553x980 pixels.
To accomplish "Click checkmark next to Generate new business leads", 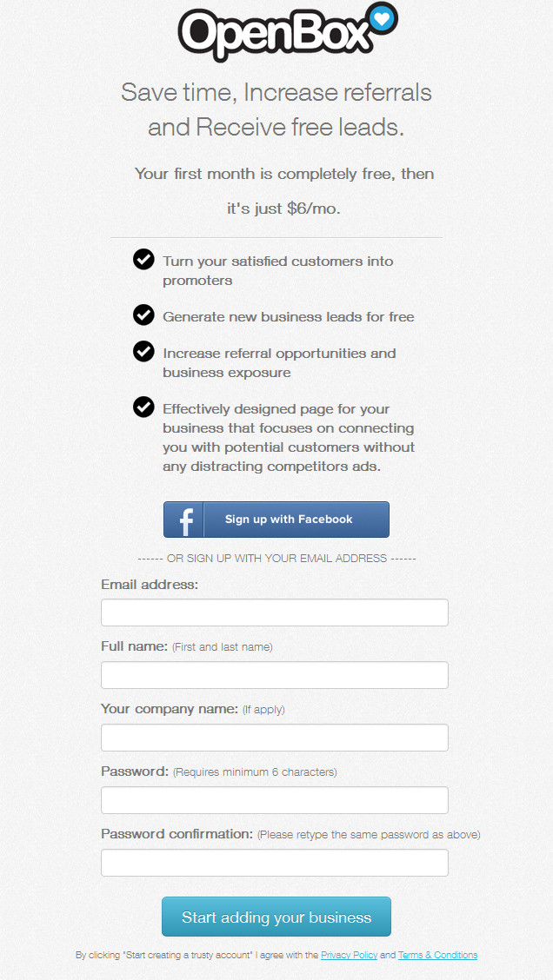I will (x=143, y=315).
